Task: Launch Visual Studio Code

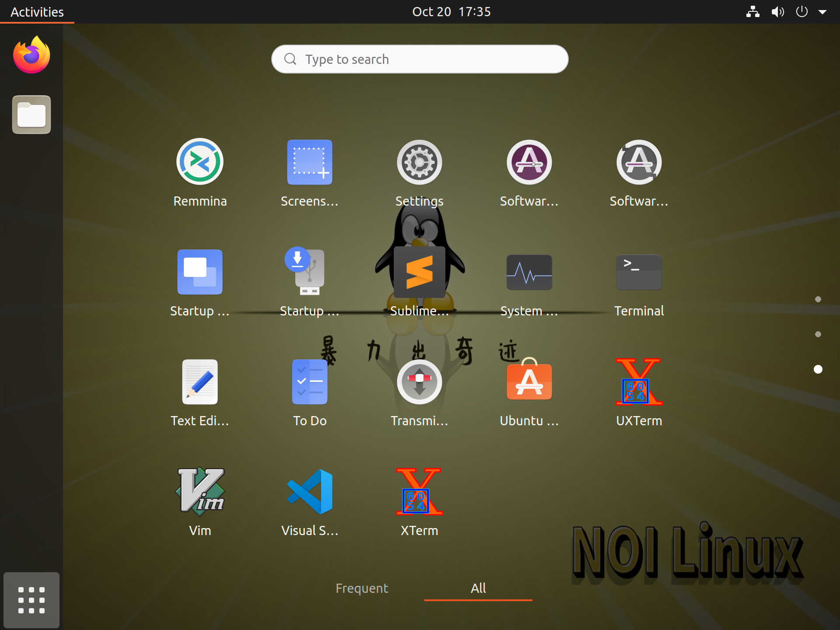Action: (310, 491)
